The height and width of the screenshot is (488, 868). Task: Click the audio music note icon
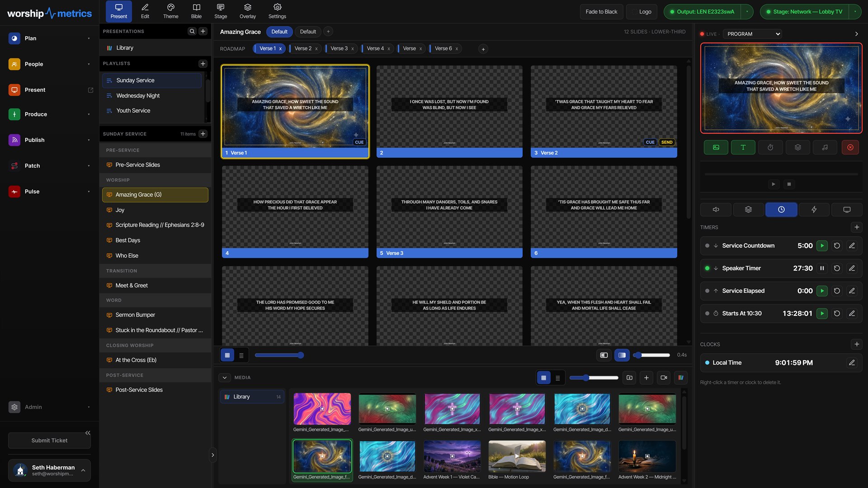pos(825,147)
